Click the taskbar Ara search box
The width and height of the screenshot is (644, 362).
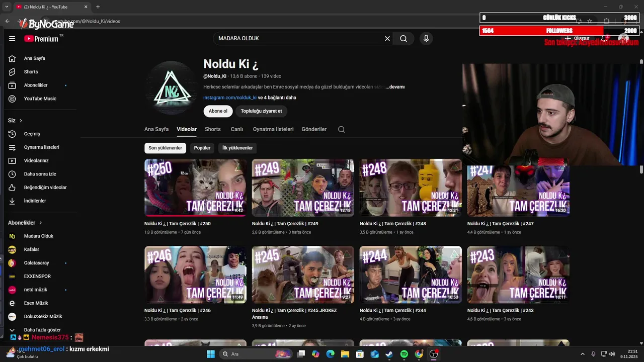click(x=256, y=354)
